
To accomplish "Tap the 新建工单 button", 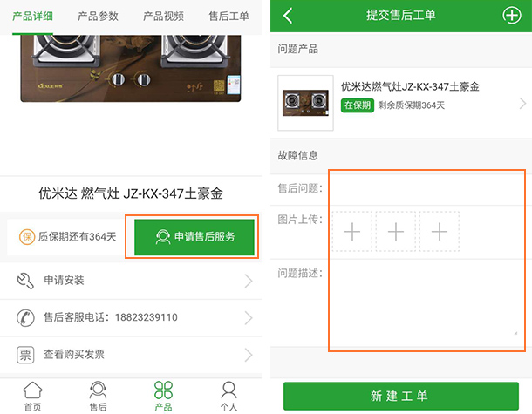I will [401, 396].
